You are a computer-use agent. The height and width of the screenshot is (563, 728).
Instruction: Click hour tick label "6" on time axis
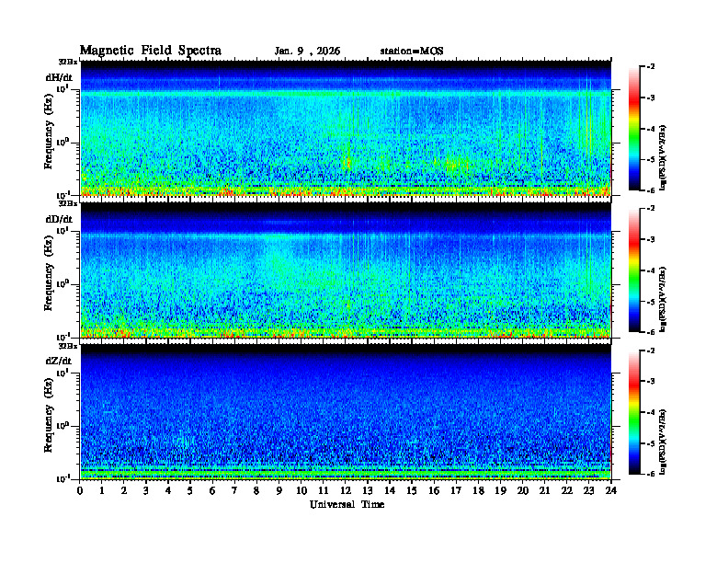coord(212,490)
